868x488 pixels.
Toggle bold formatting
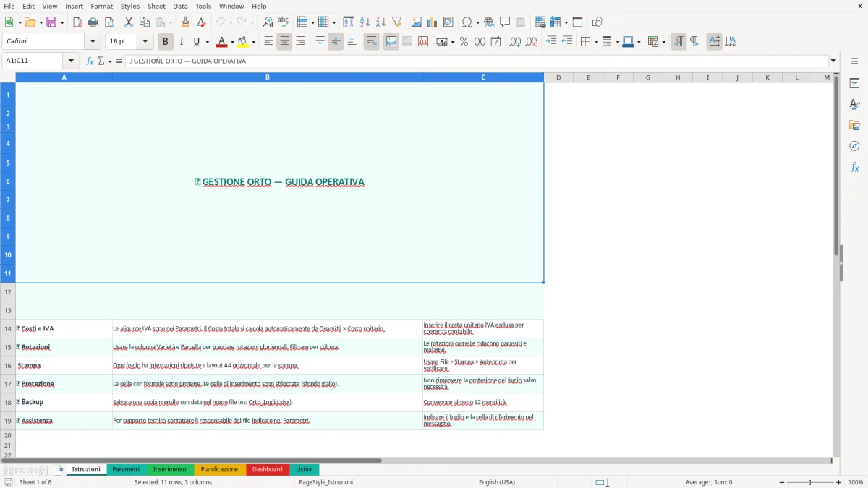(165, 42)
